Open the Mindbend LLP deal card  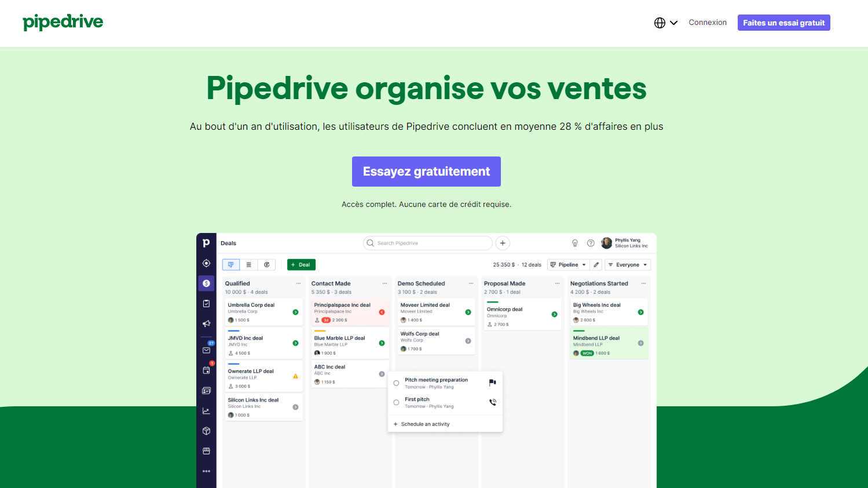point(609,343)
